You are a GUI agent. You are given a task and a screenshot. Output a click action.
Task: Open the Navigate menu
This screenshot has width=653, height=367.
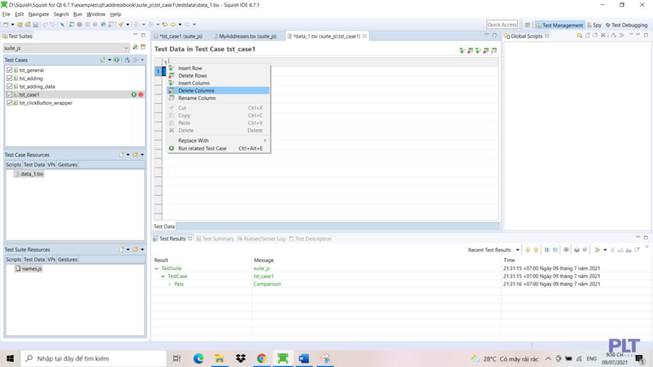[39, 14]
